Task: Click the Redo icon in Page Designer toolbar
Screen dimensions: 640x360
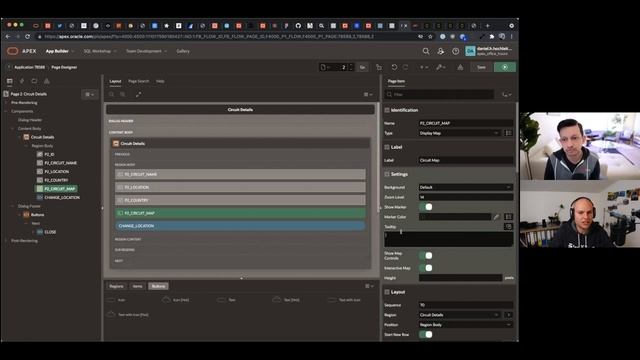Action: pos(405,67)
